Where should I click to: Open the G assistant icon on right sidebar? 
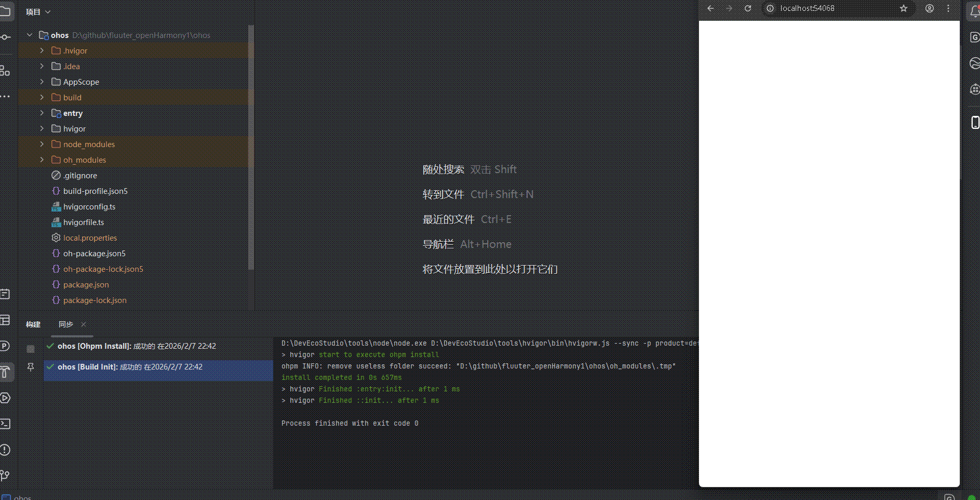tap(974, 37)
